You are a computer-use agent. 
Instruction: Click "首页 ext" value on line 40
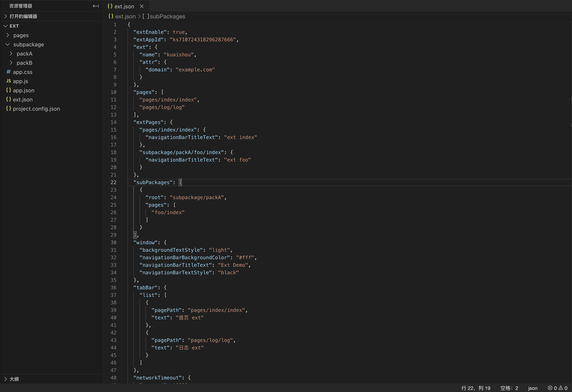189,317
